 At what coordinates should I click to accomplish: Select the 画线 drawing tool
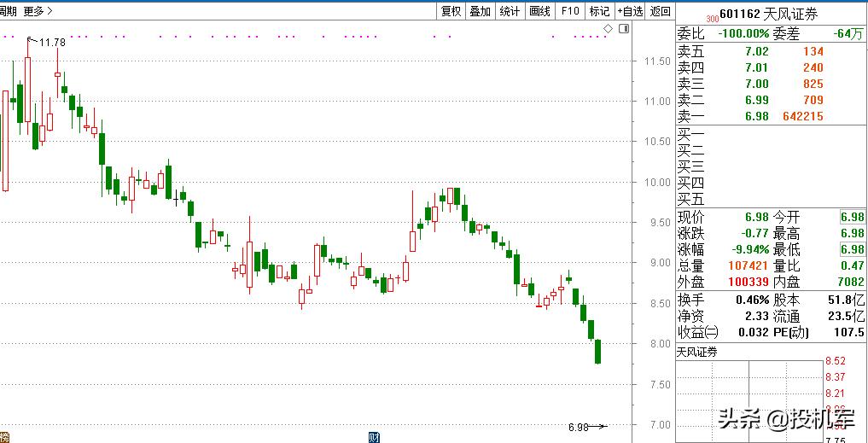tap(539, 11)
